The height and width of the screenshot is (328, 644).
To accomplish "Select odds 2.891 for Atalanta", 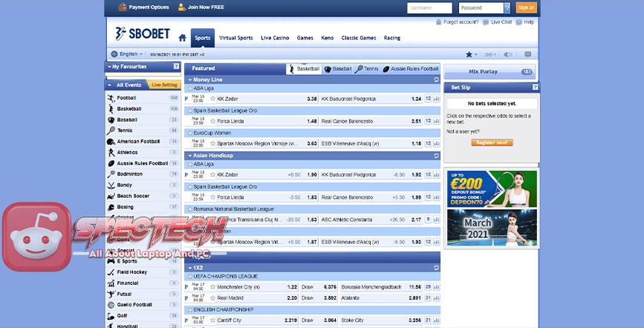I will pos(414,298).
